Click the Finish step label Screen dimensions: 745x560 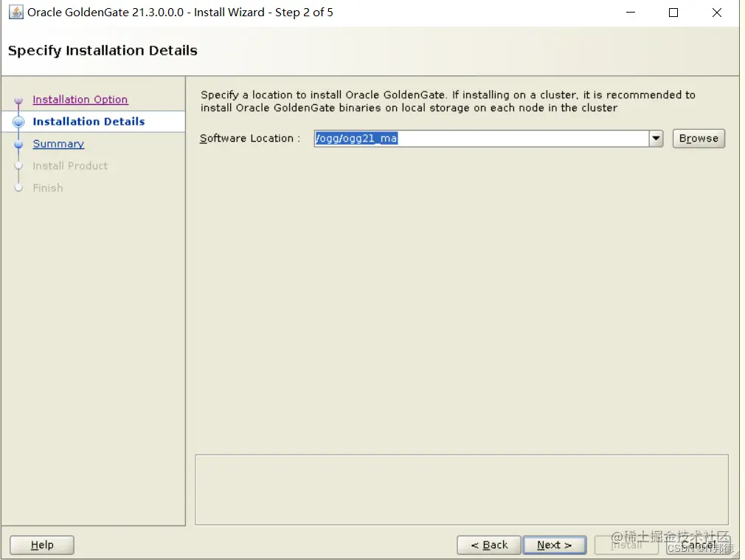pyautogui.click(x=47, y=188)
